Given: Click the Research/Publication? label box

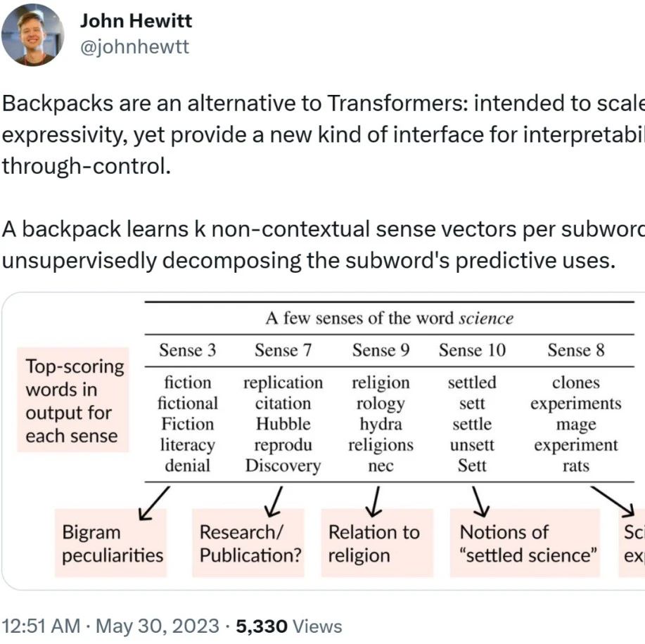Looking at the screenshot, I should tap(248, 543).
